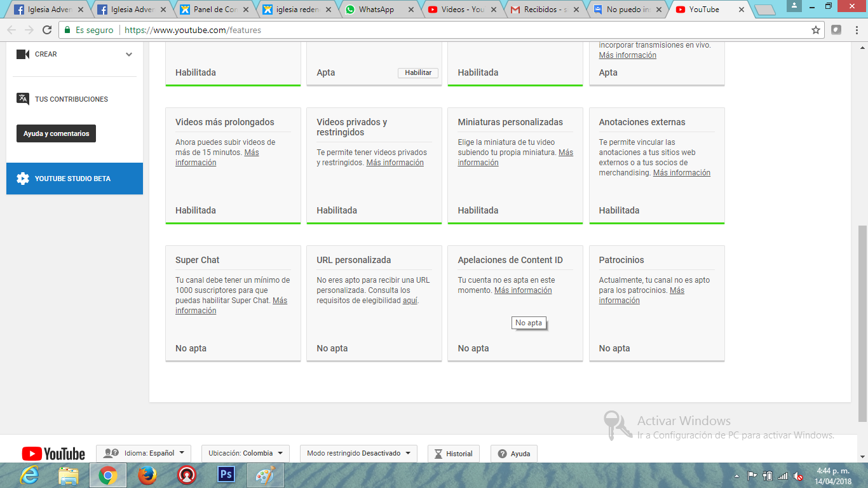The width and height of the screenshot is (868, 488).
Task: Open Internet Explorer from the taskbar
Action: [x=30, y=475]
